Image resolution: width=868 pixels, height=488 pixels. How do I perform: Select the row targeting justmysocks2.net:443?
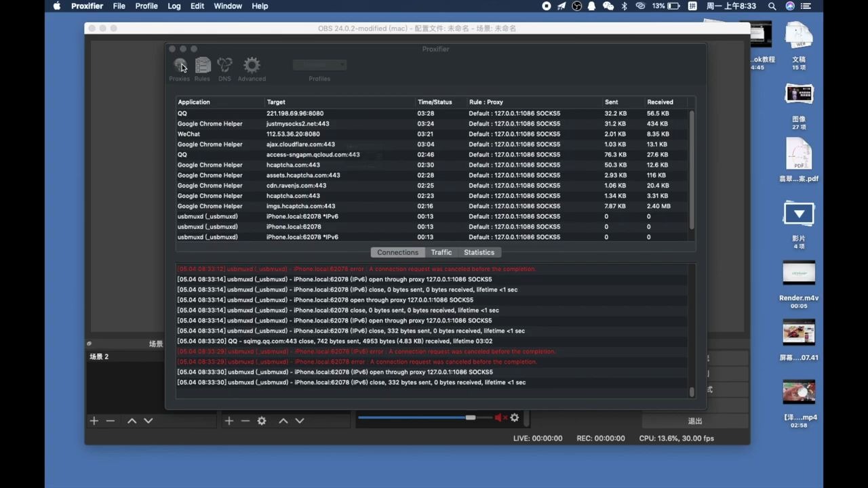click(x=432, y=124)
